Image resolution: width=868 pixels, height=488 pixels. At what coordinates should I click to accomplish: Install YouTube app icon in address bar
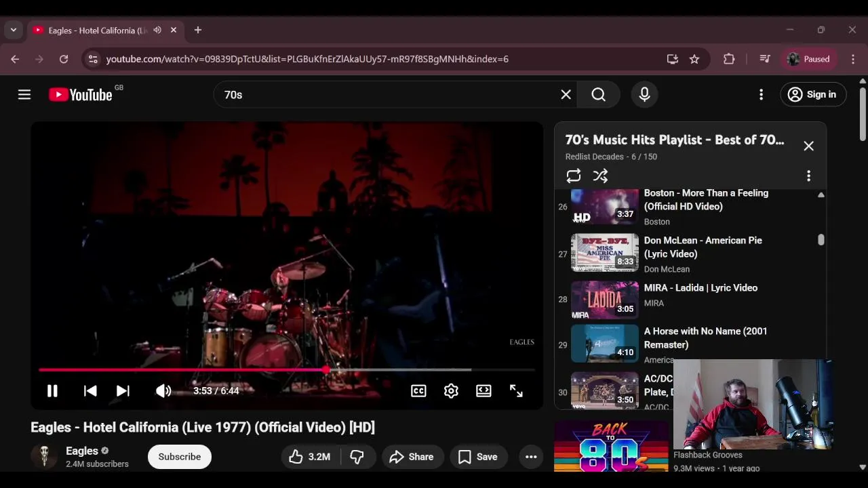(672, 59)
